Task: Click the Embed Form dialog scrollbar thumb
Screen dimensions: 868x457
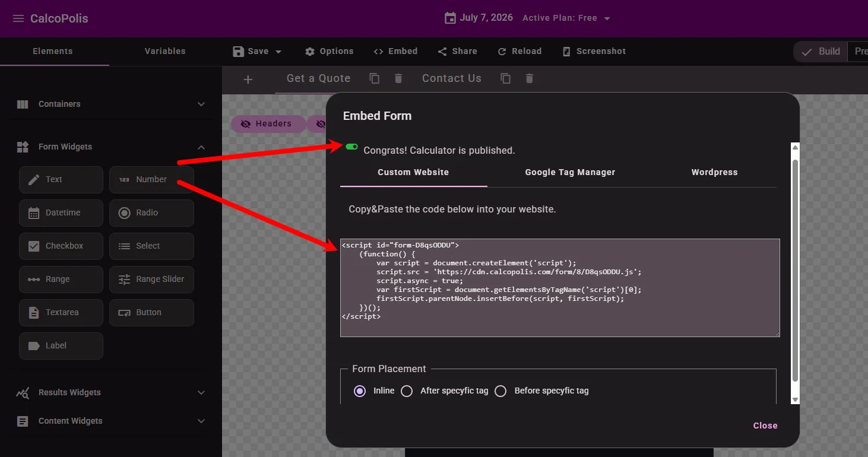Action: pos(796,270)
